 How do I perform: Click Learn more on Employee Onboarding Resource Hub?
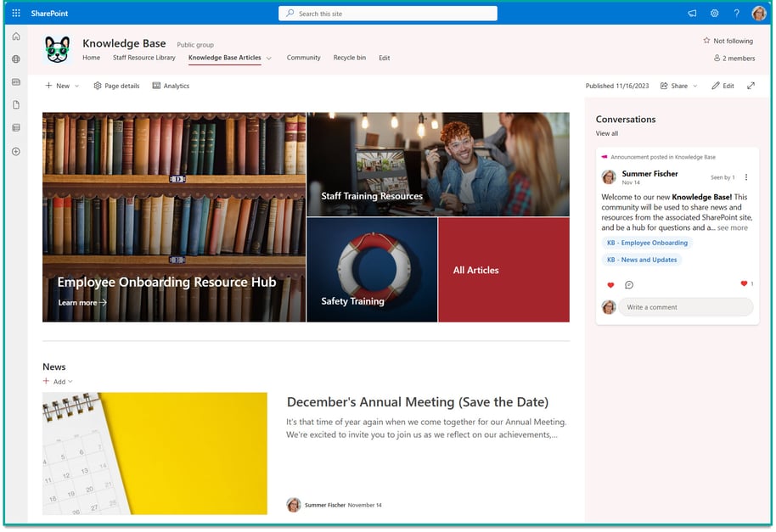coord(81,302)
